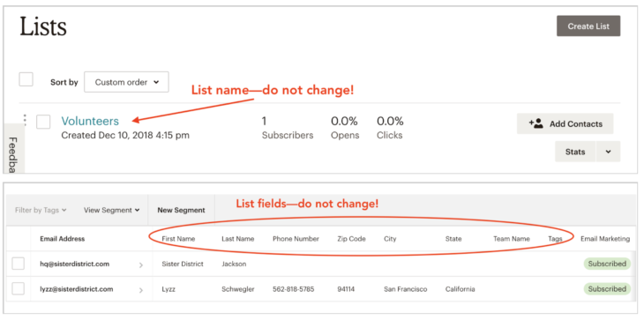Image resolution: width=644 pixels, height=320 pixels.
Task: Click the Phone Number column header
Action: tap(296, 239)
